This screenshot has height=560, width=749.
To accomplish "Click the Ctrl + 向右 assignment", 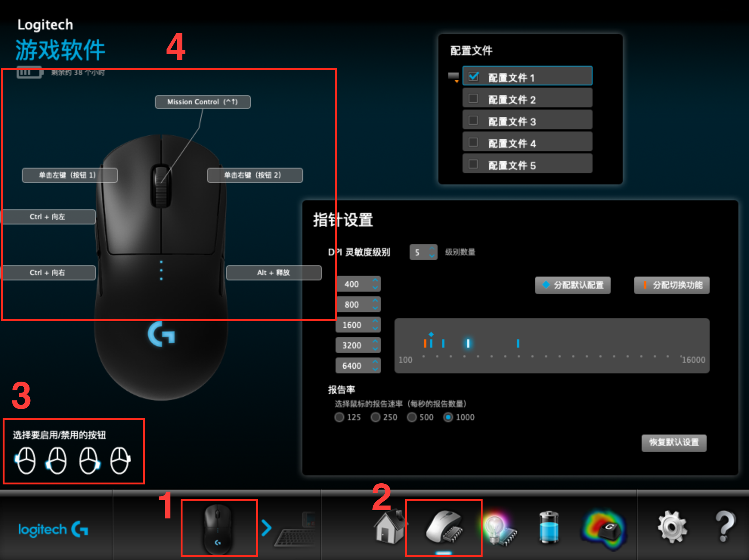I will (48, 273).
